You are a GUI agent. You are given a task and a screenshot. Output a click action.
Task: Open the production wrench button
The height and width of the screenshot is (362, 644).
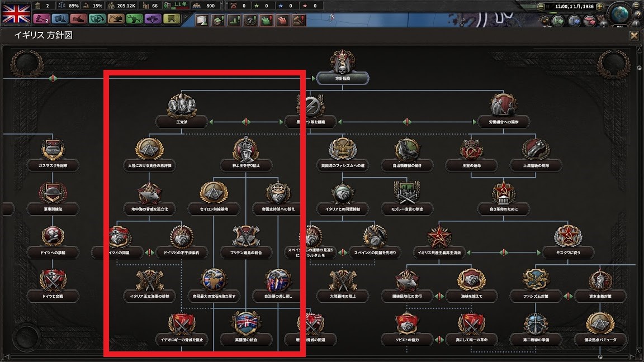(134, 19)
